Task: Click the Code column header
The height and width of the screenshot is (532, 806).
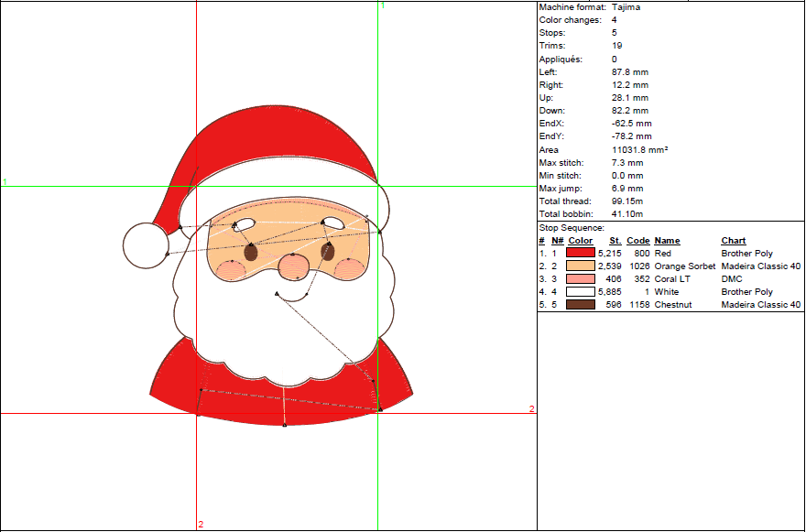Action: (x=638, y=241)
